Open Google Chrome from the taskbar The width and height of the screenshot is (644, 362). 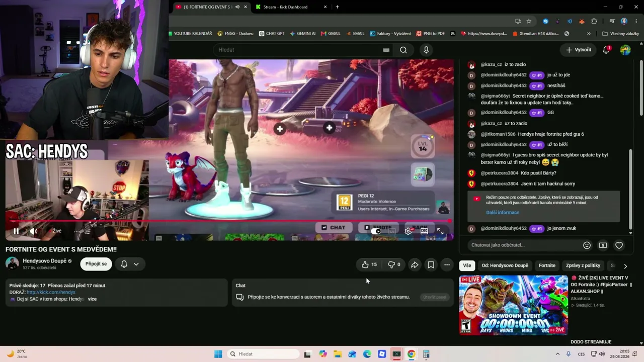411,354
